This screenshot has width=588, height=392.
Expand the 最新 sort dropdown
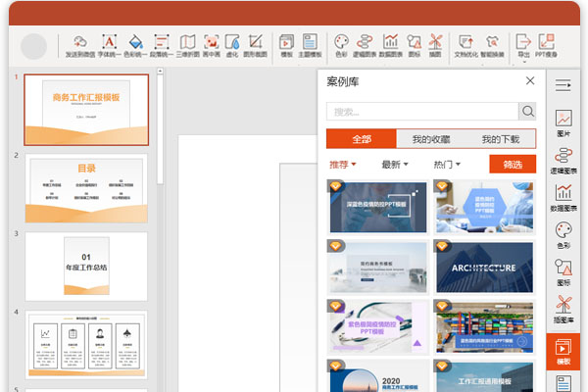(395, 165)
